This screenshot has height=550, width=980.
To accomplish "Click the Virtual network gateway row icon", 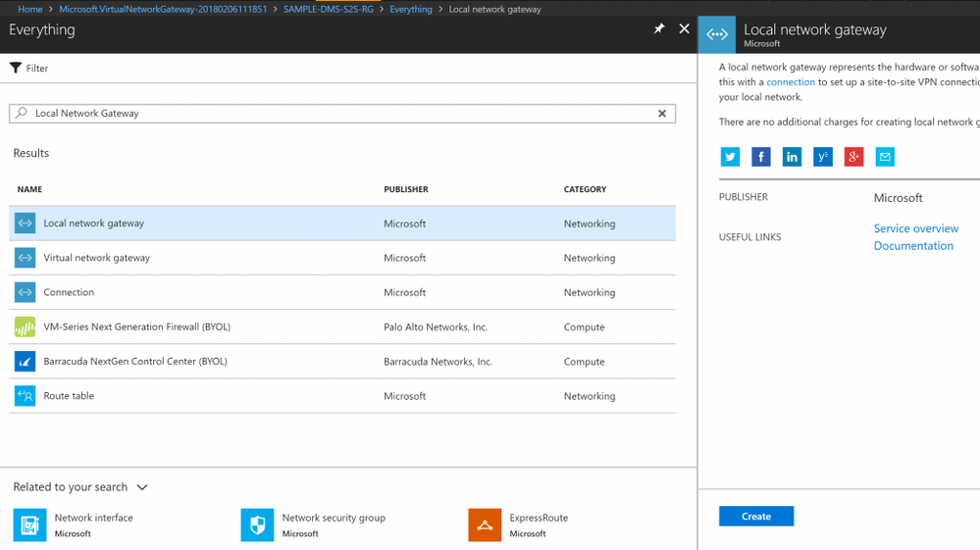I will pyautogui.click(x=25, y=257).
